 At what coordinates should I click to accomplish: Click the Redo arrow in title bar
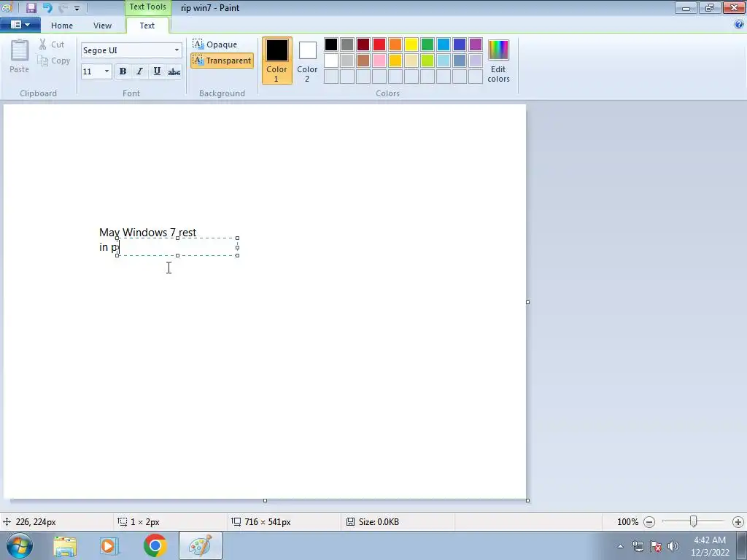pos(63,7)
